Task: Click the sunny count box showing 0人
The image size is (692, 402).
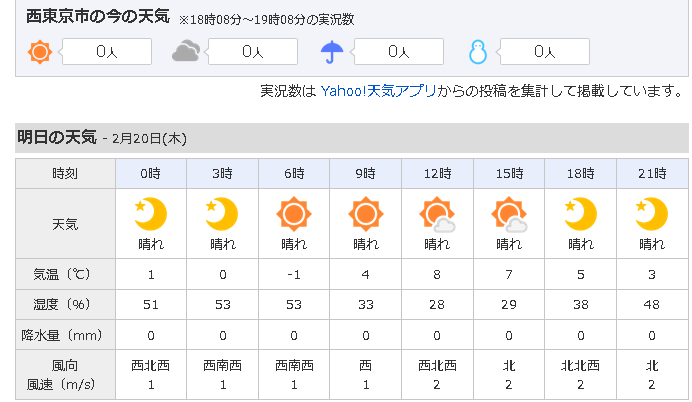Action: pyautogui.click(x=107, y=52)
